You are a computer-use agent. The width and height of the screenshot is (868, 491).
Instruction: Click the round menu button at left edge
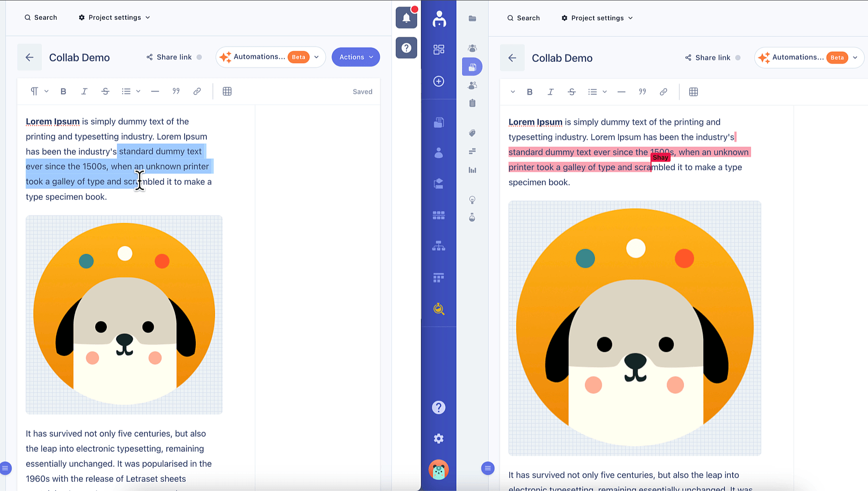pyautogui.click(x=5, y=468)
